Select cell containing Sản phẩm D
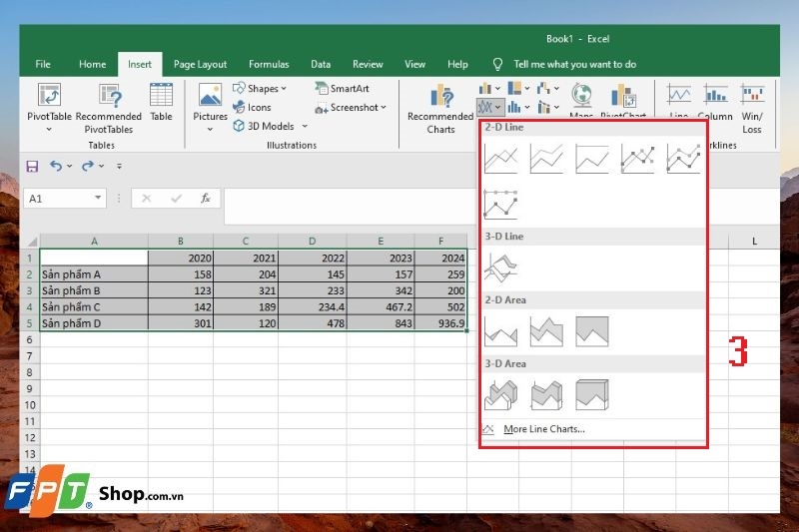The height and width of the screenshot is (532, 799). [94, 323]
